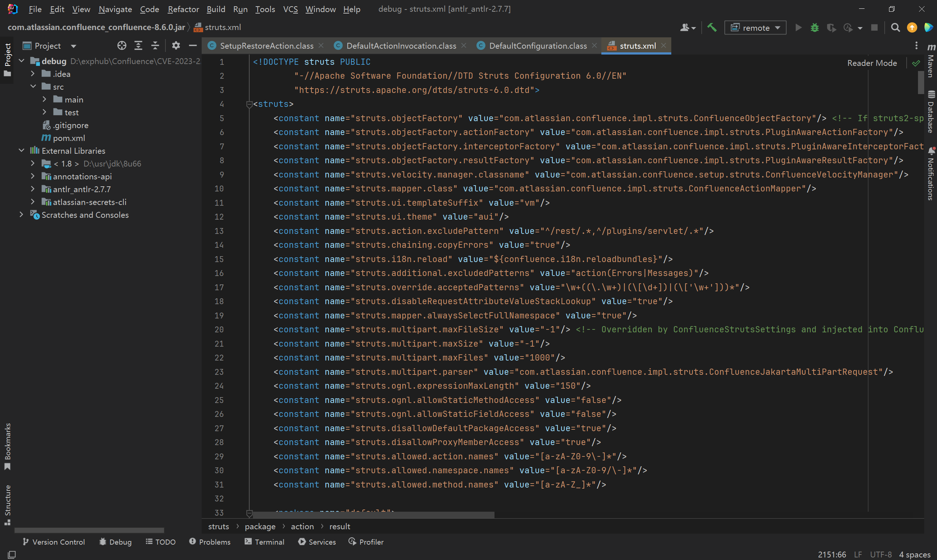This screenshot has height=560, width=937.
Task: Click Expand All in Project panel
Action: pos(138,46)
